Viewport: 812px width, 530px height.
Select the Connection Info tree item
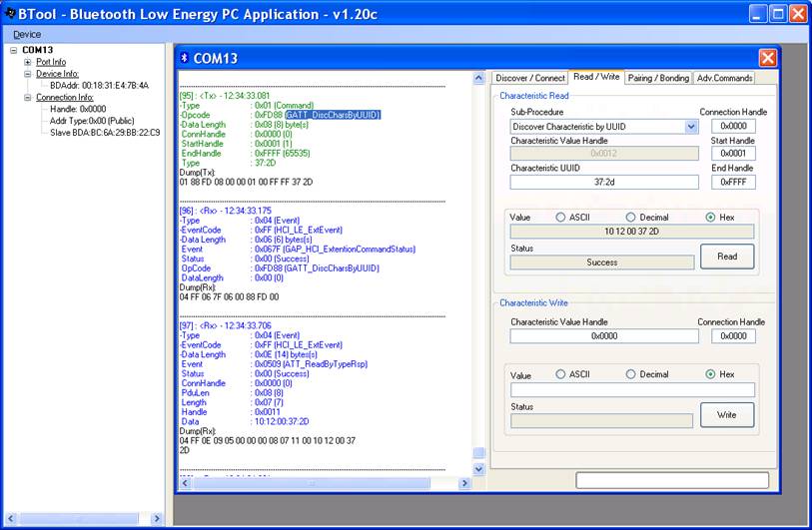pyautogui.click(x=64, y=97)
